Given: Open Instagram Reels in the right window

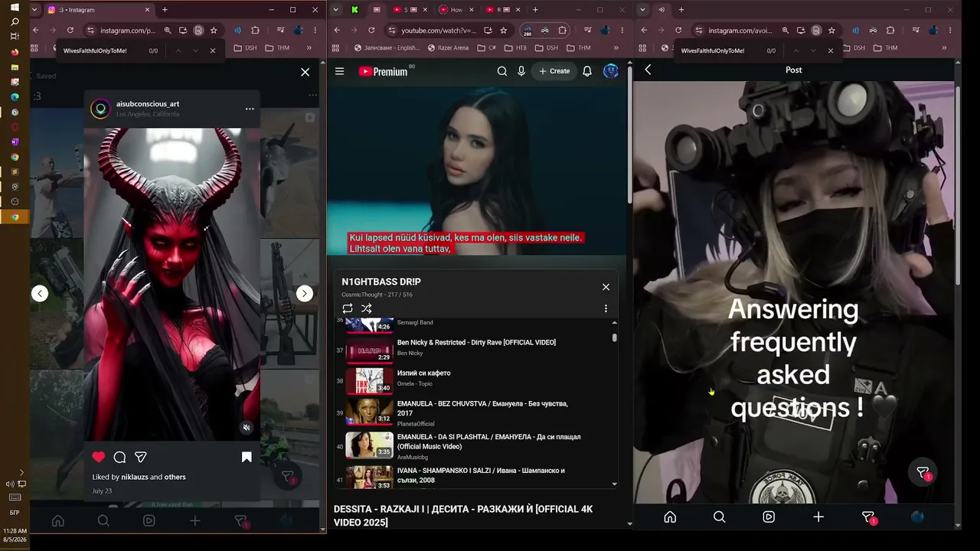Looking at the screenshot, I should point(769,517).
